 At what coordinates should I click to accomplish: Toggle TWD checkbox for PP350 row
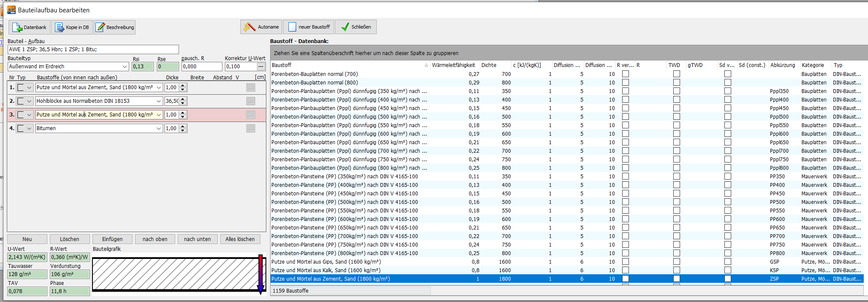click(677, 177)
